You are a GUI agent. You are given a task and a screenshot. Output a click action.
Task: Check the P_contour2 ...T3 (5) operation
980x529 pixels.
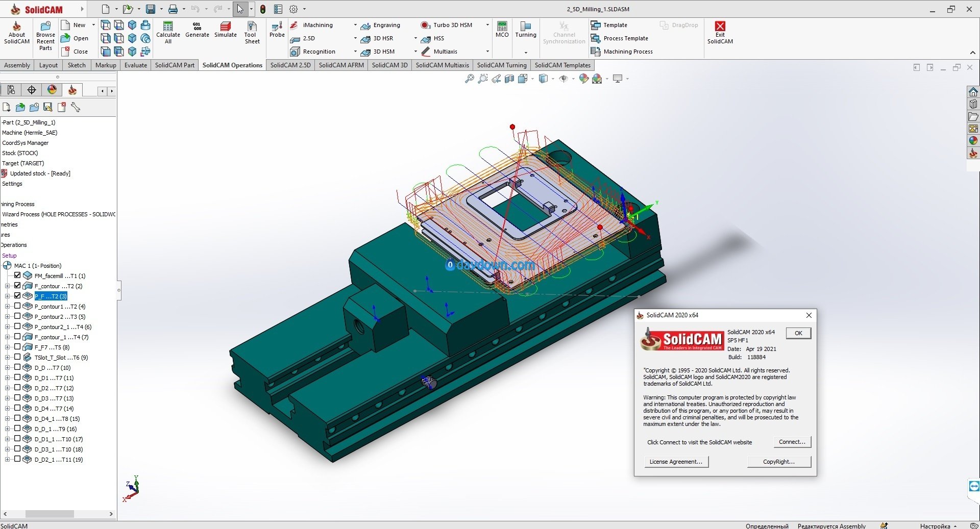(x=17, y=316)
